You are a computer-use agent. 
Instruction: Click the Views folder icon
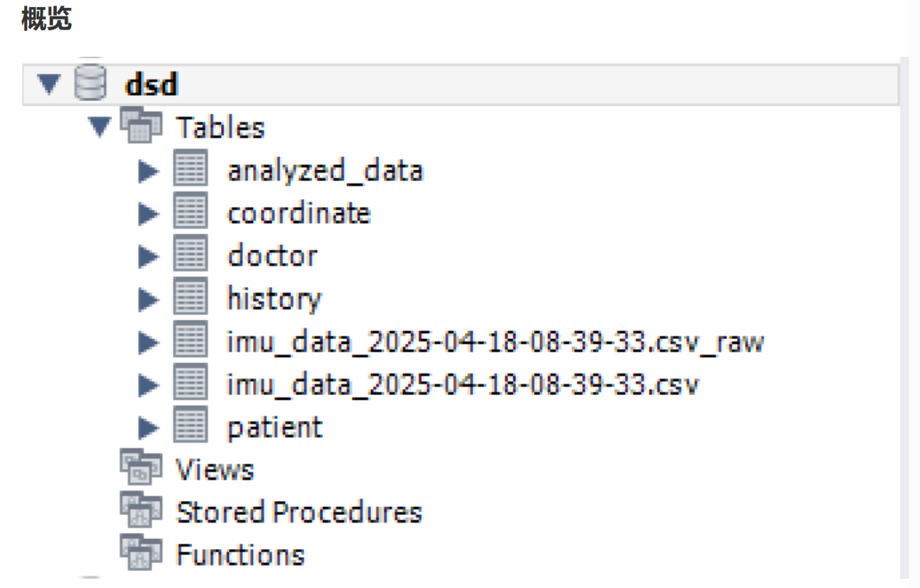tap(141, 468)
